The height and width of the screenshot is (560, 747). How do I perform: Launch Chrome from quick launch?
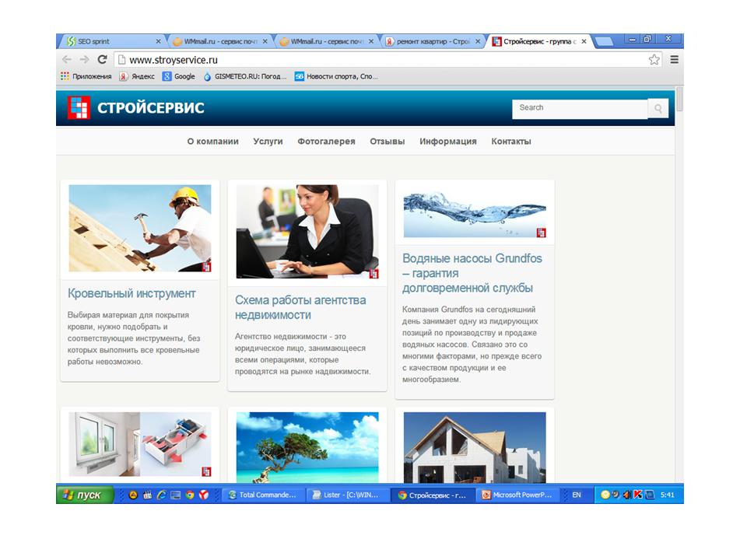pos(190,495)
